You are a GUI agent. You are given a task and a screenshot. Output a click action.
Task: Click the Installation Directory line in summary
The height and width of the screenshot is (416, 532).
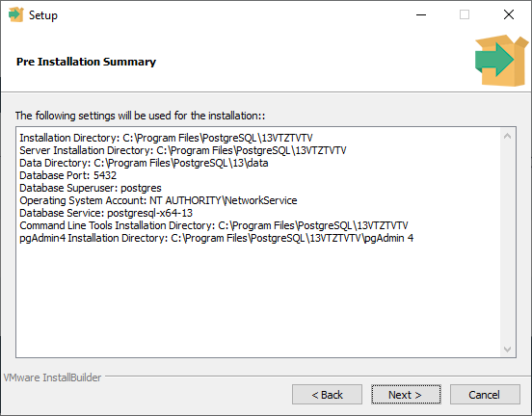(x=166, y=138)
